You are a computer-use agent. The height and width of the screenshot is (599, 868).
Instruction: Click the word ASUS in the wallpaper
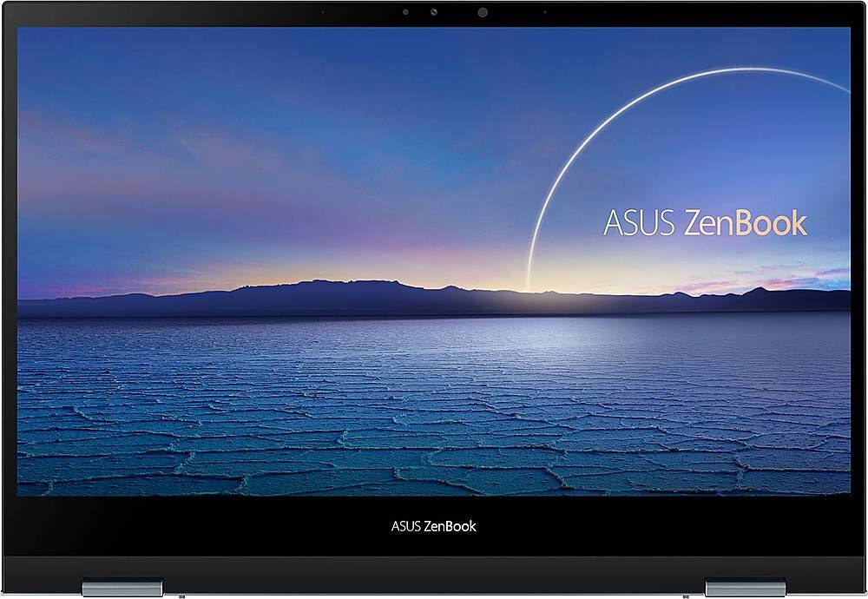coord(640,222)
